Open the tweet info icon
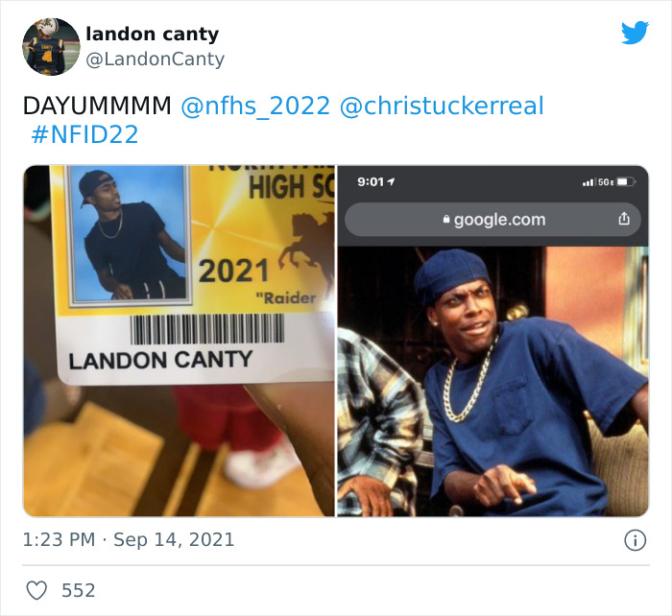 (635, 540)
